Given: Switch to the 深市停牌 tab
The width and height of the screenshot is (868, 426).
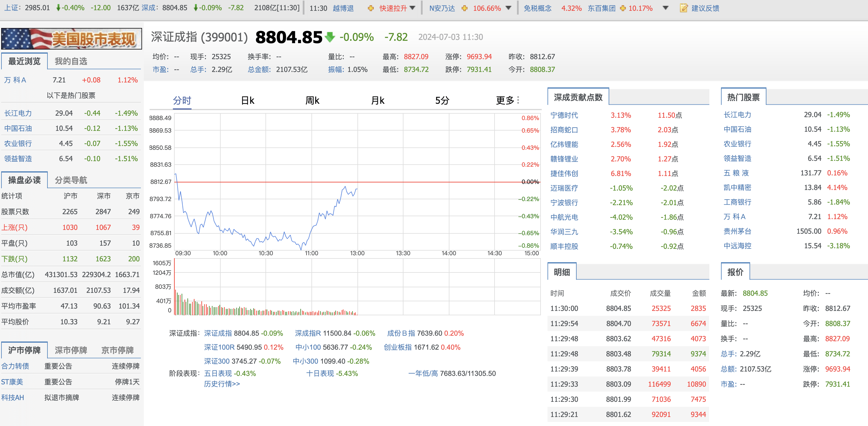Looking at the screenshot, I should pyautogui.click(x=70, y=350).
